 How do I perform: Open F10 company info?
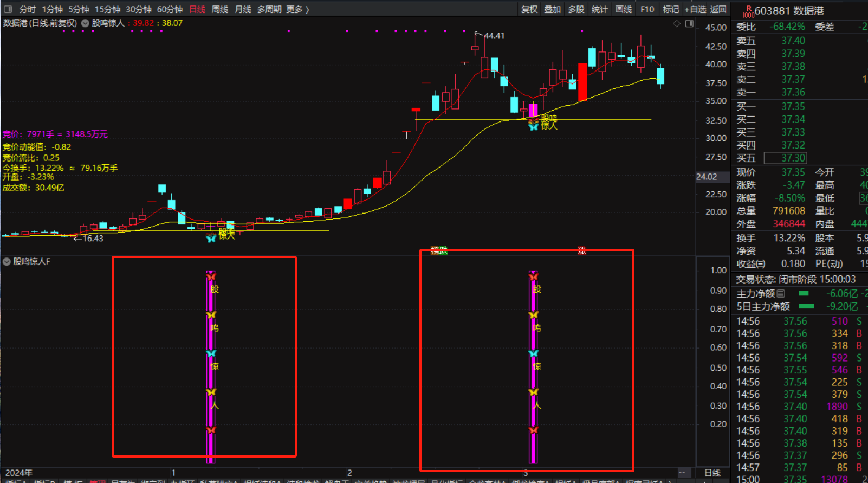(x=647, y=9)
